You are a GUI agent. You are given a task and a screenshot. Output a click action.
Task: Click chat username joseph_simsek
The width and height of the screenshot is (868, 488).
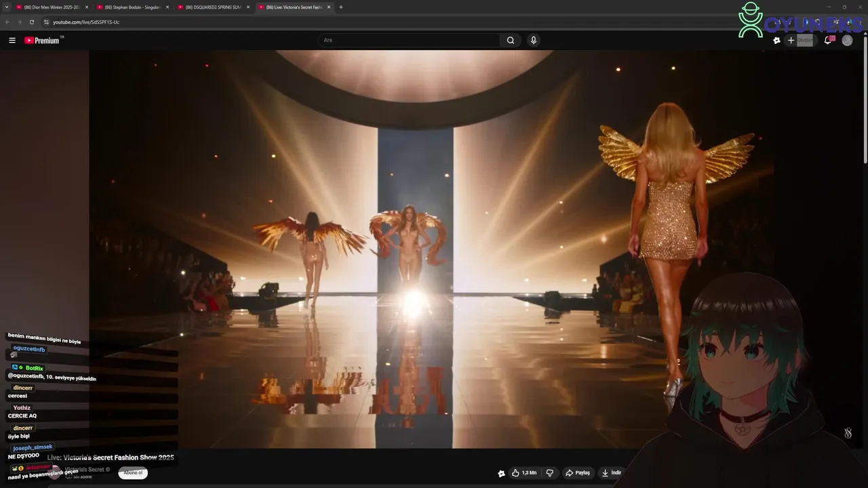pos(33,447)
